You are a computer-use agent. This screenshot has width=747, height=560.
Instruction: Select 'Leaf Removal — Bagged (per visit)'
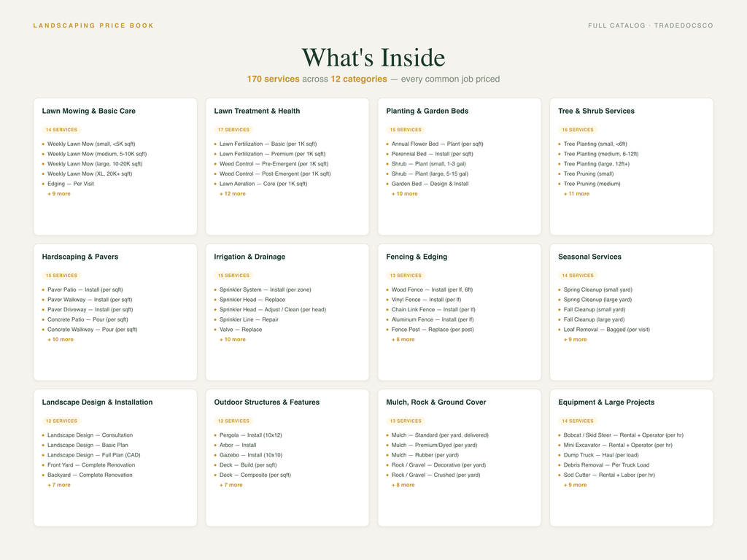[606, 330]
